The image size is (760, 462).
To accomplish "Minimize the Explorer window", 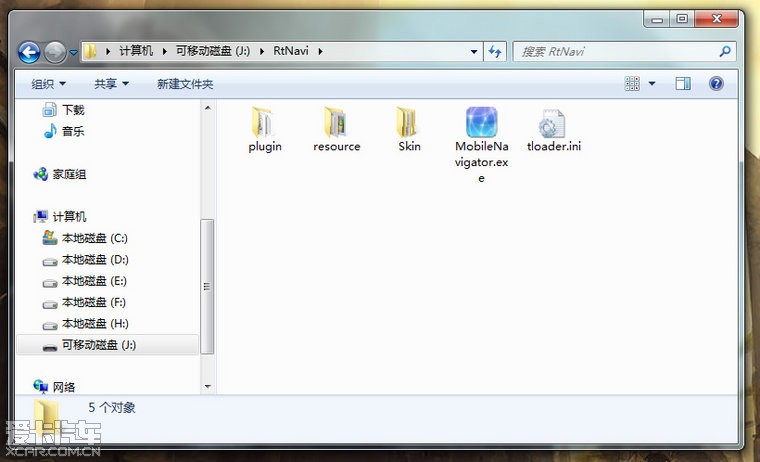I will coord(657,19).
